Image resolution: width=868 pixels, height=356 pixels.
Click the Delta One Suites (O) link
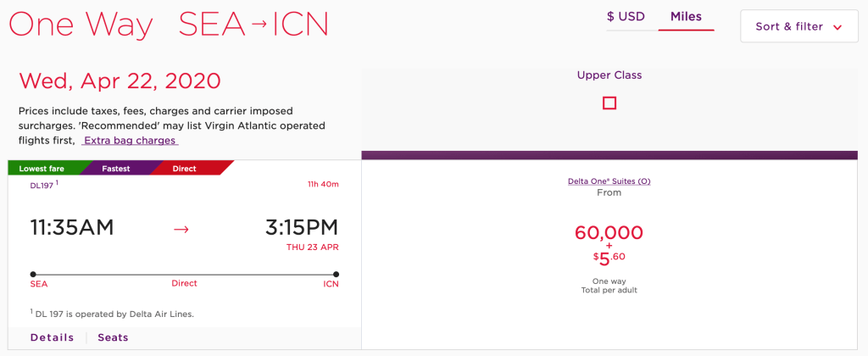click(609, 181)
